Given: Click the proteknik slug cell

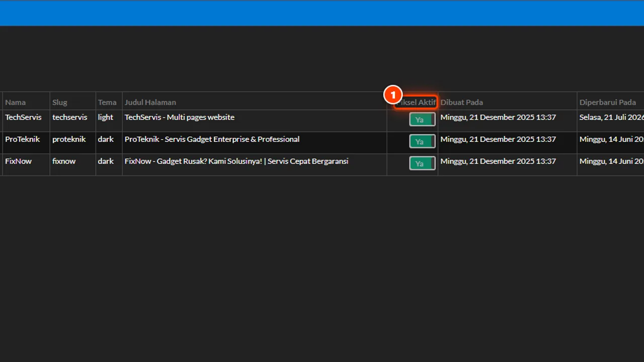Looking at the screenshot, I should (69, 139).
